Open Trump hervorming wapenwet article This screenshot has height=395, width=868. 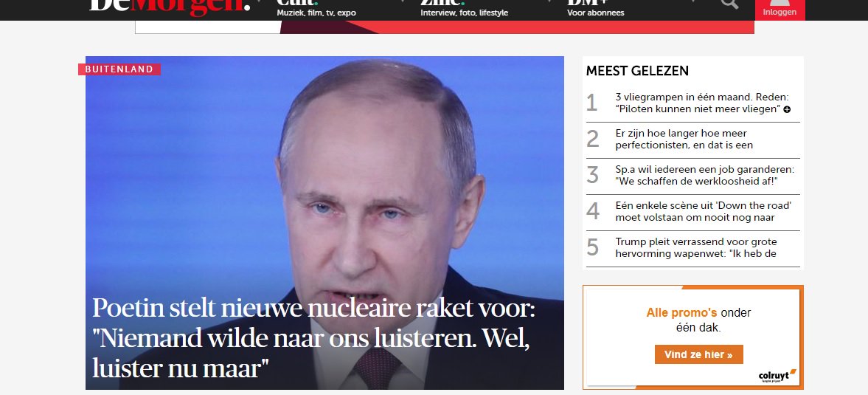[696, 247]
